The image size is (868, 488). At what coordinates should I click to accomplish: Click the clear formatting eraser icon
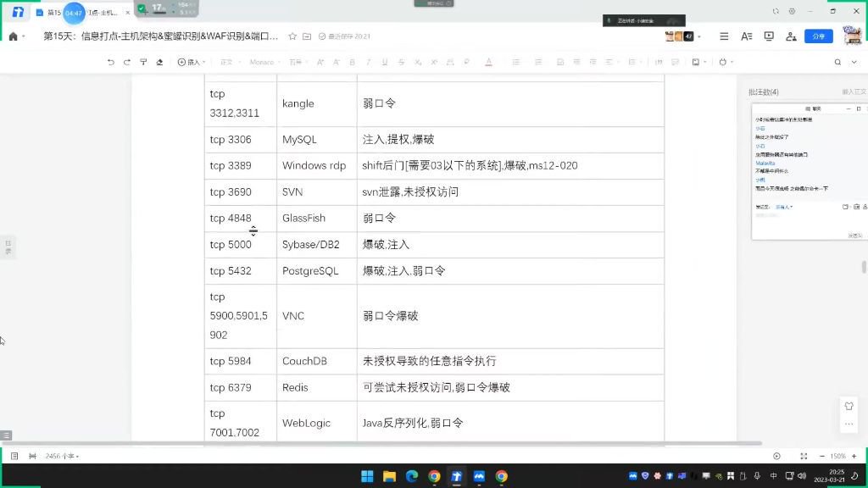159,62
